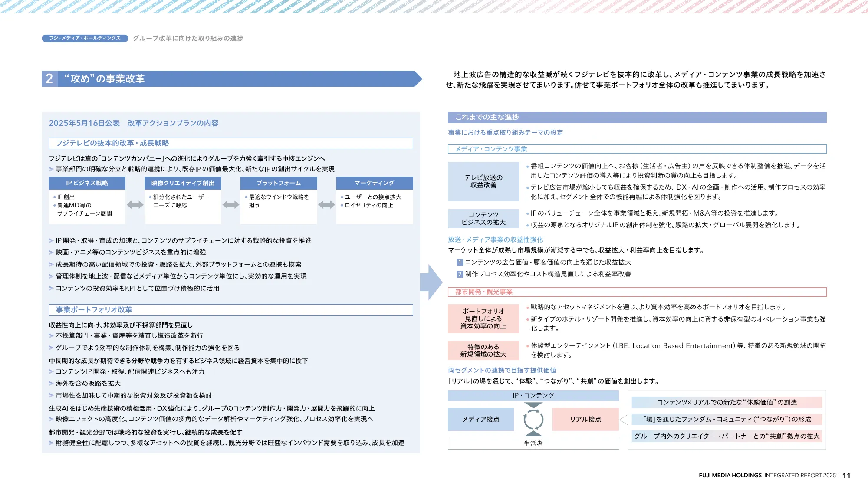868x489 pixels.
Task: Select the bullet starting 戦略的なアセットマネジメントを通じ
Action: pyautogui.click(x=657, y=307)
